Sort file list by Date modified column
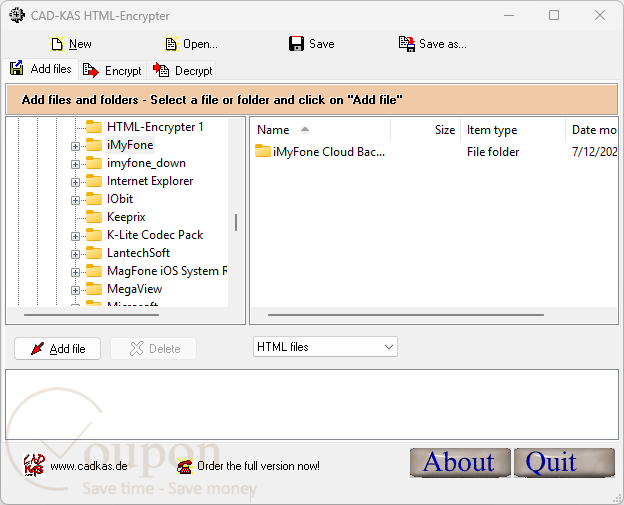 (592, 130)
